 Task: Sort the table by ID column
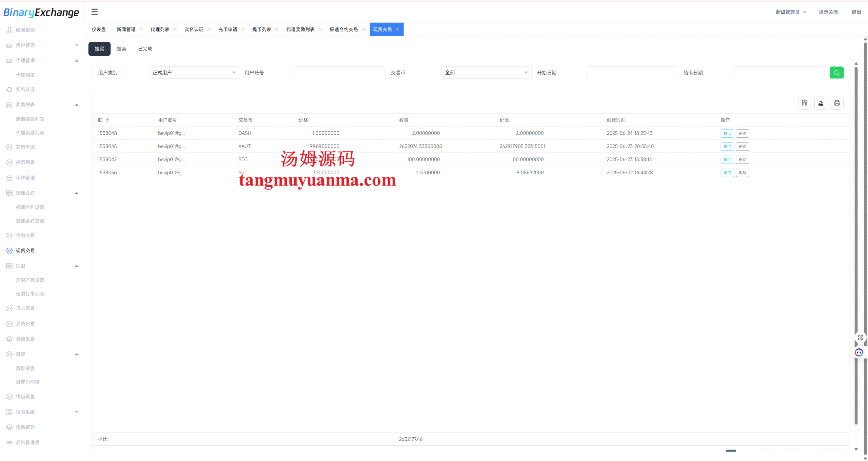point(107,120)
